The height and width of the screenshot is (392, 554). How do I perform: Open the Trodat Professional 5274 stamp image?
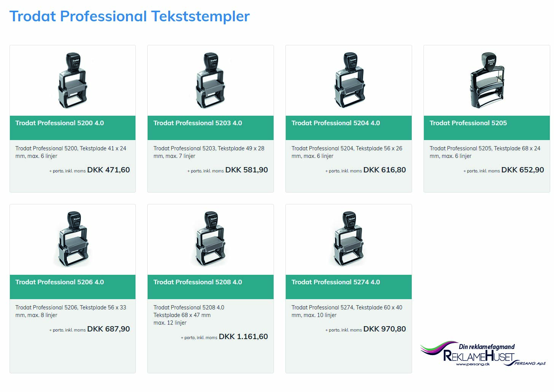pyautogui.click(x=349, y=239)
